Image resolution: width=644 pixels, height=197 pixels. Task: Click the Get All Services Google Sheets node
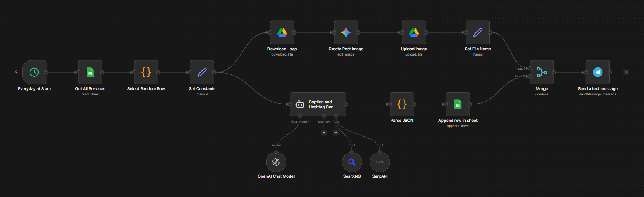pyautogui.click(x=90, y=72)
